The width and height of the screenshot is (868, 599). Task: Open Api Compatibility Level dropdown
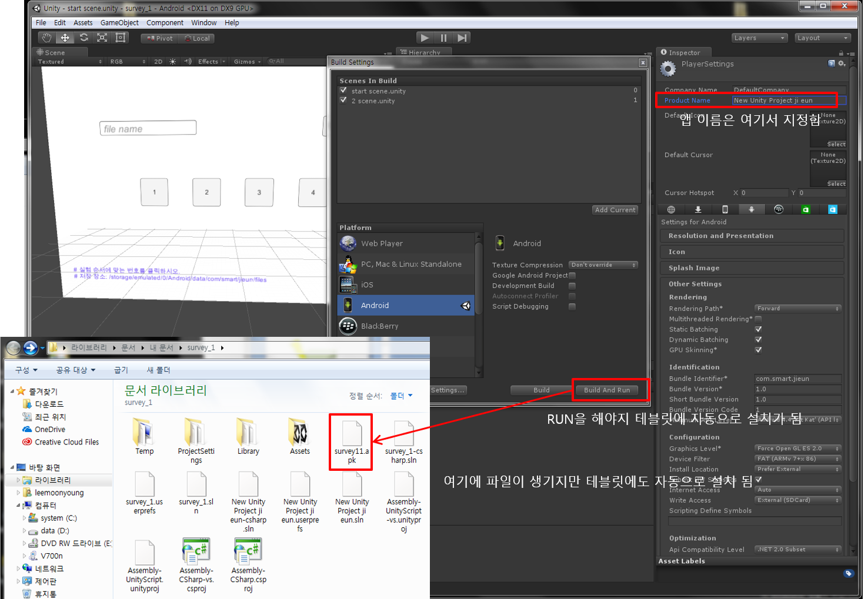tap(798, 550)
